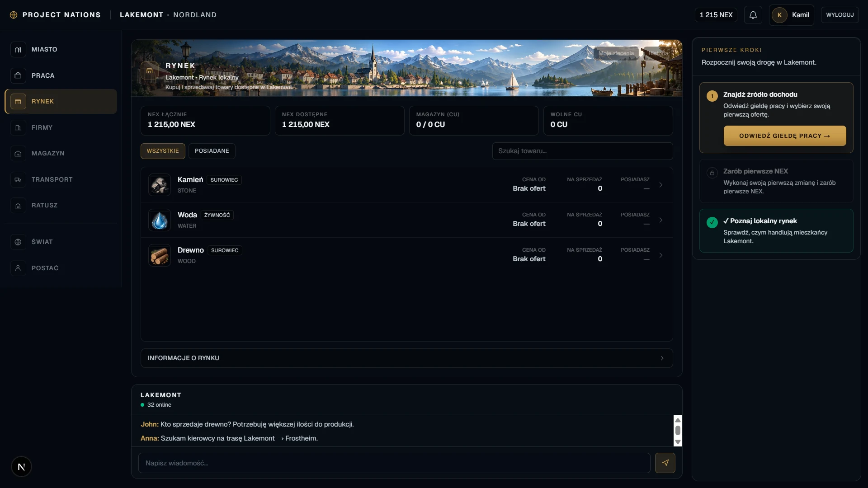Open the Świat globe icon
Viewport: 868px width, 488px height.
click(x=18, y=242)
